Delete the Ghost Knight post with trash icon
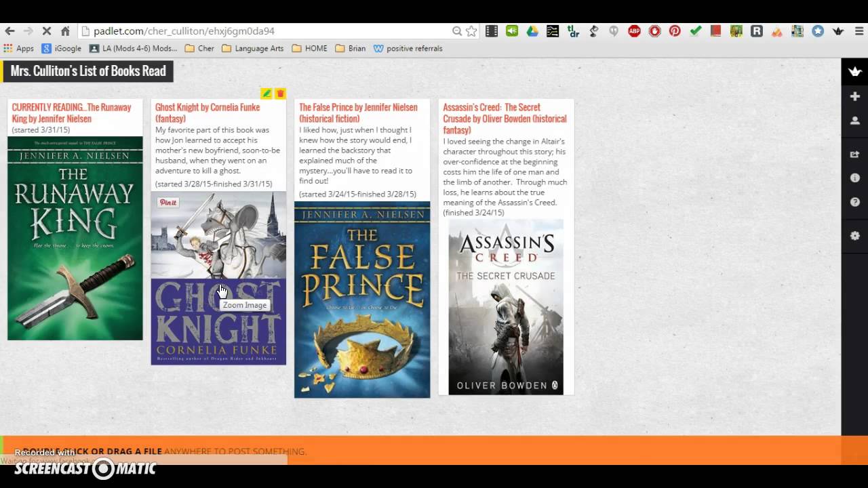 pos(280,94)
